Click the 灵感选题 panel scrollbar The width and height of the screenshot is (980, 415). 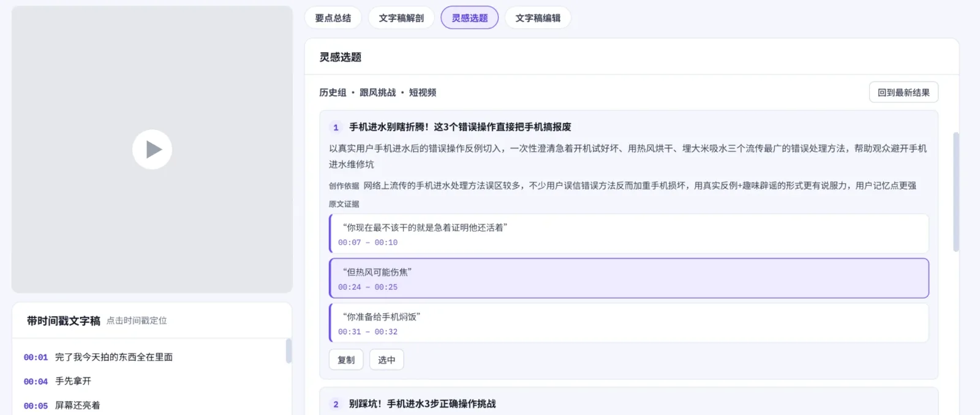[x=956, y=192]
